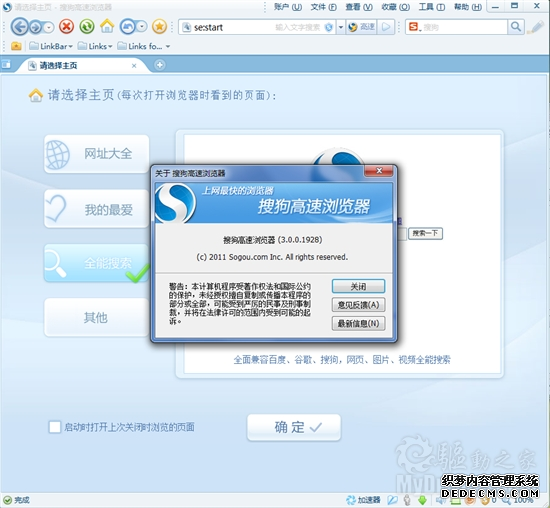
Task: Open favorites with the gold star button
Action: point(160,27)
